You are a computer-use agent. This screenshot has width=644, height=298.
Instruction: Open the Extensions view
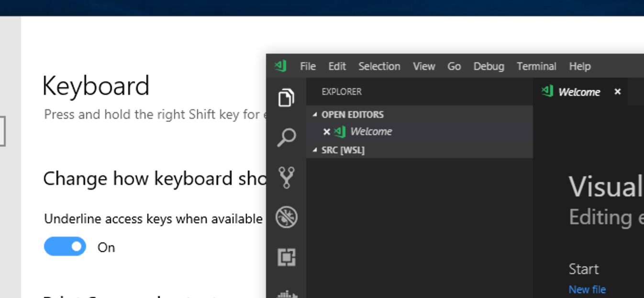click(286, 257)
